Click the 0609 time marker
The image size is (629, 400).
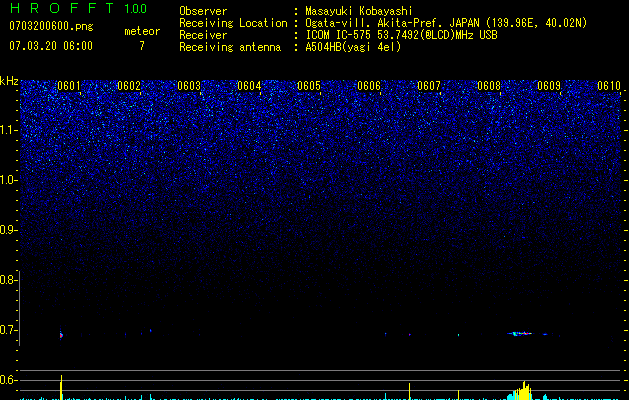[549, 86]
